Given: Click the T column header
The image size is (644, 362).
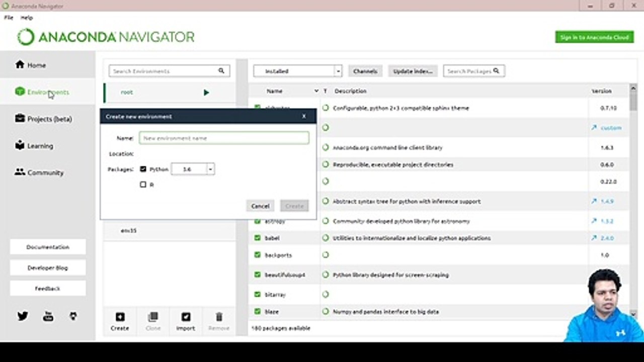Looking at the screenshot, I should 326,91.
